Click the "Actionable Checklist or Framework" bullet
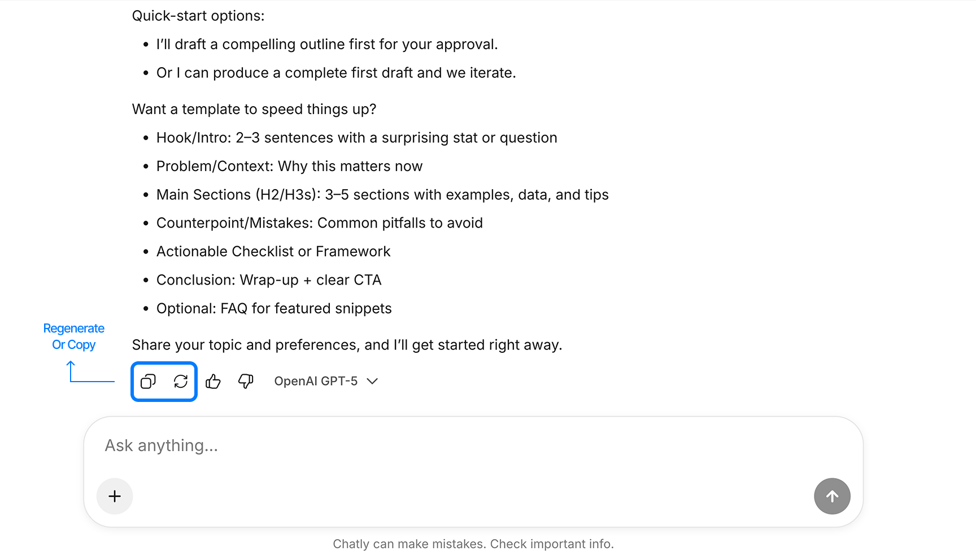This screenshot has height=560, width=976. tap(273, 252)
